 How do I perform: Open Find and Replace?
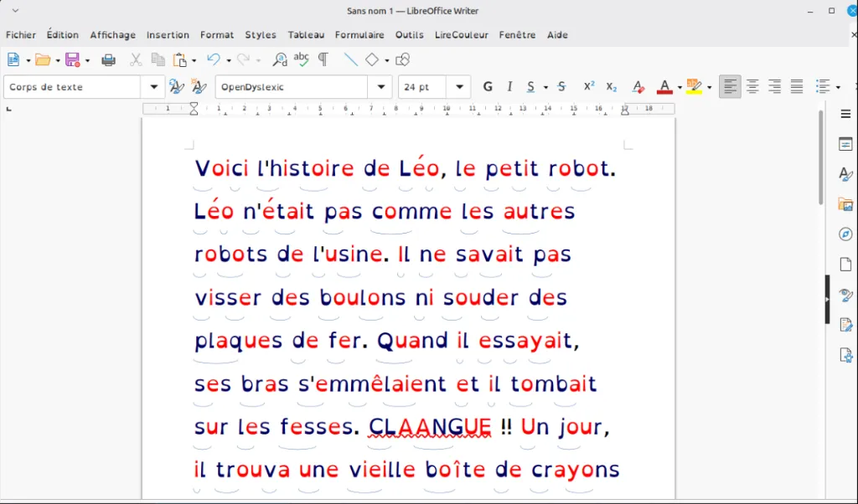[x=280, y=59]
